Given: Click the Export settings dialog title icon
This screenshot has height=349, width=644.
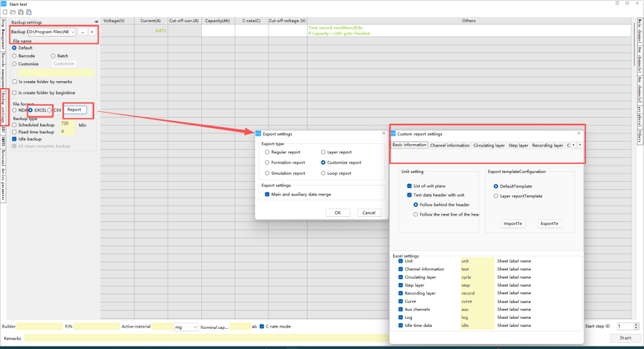Looking at the screenshot, I should click(x=258, y=134).
